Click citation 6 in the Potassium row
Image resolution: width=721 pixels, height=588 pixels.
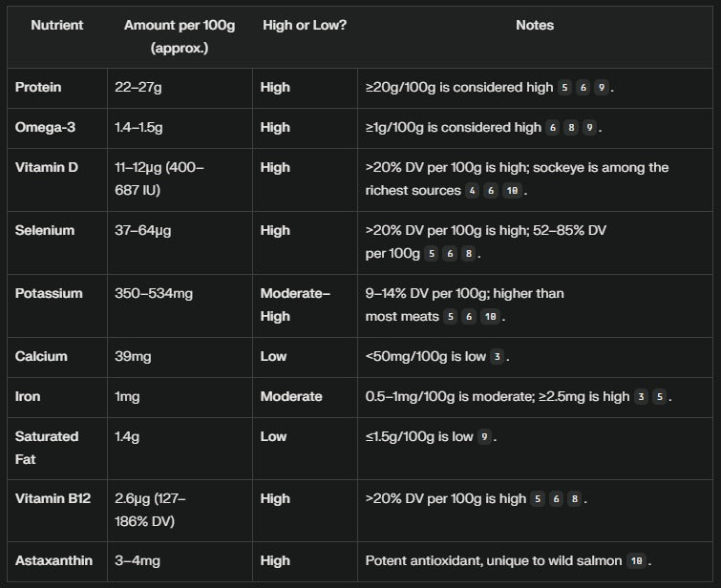(470, 317)
